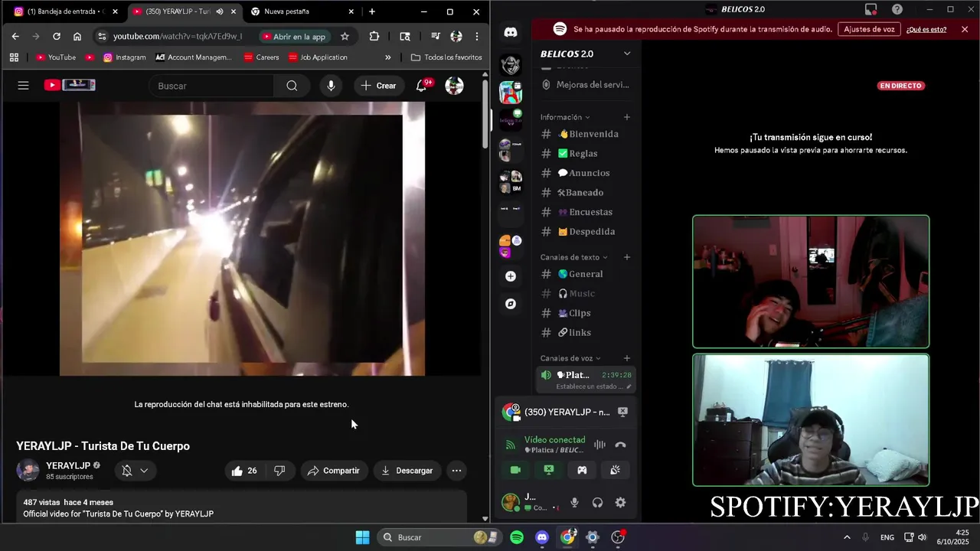Click Ajustes de voz button
The width and height of the screenshot is (980, 551).
[x=869, y=29]
